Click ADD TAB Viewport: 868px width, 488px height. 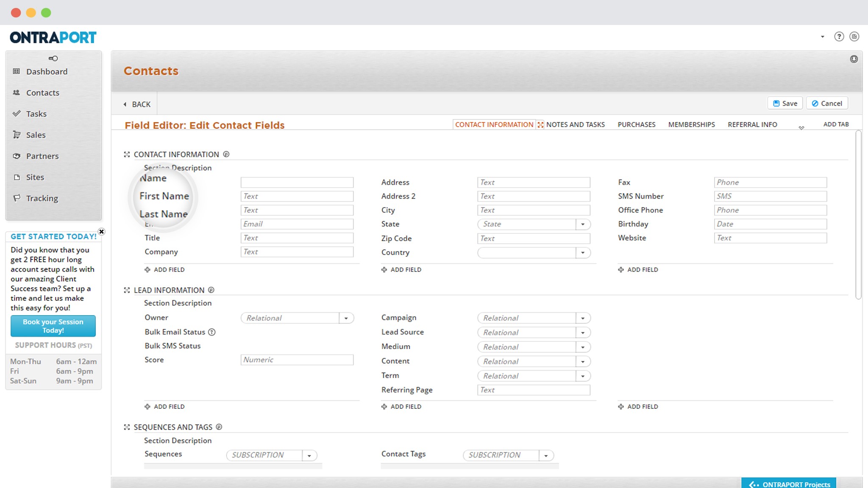(836, 124)
